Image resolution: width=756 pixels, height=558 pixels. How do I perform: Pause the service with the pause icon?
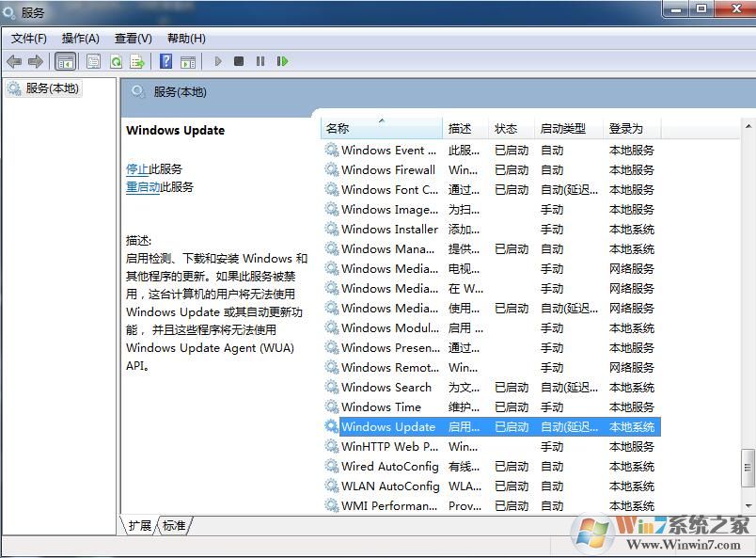pyautogui.click(x=260, y=61)
